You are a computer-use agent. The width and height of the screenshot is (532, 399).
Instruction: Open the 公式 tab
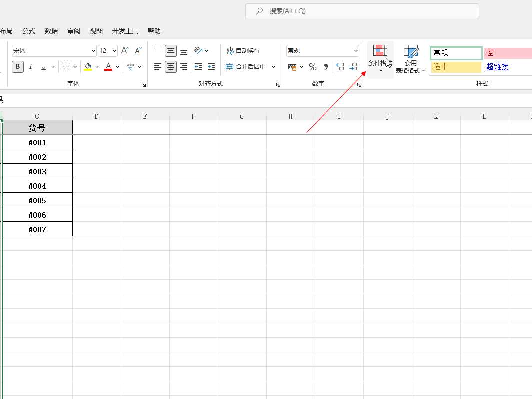[x=29, y=31]
